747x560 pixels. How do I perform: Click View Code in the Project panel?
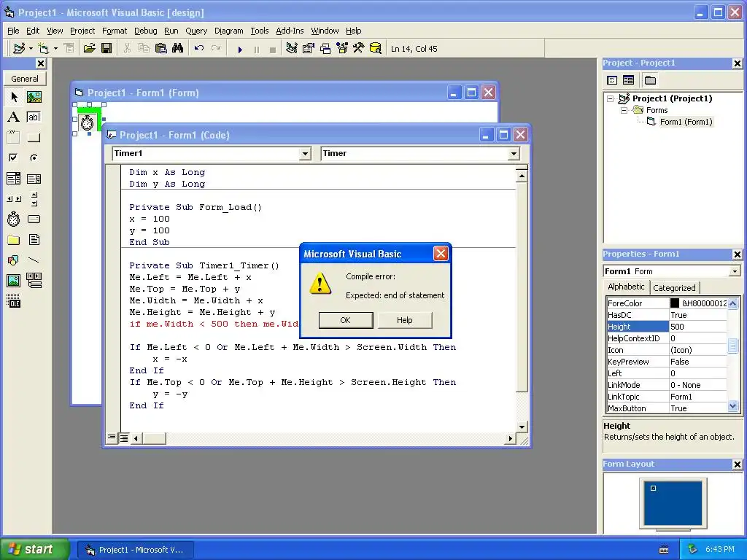612,80
